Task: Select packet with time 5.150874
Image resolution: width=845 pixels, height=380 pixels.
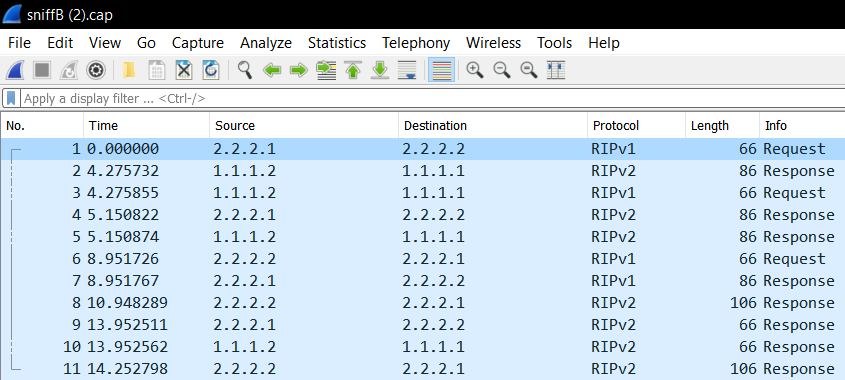Action: pos(423,237)
